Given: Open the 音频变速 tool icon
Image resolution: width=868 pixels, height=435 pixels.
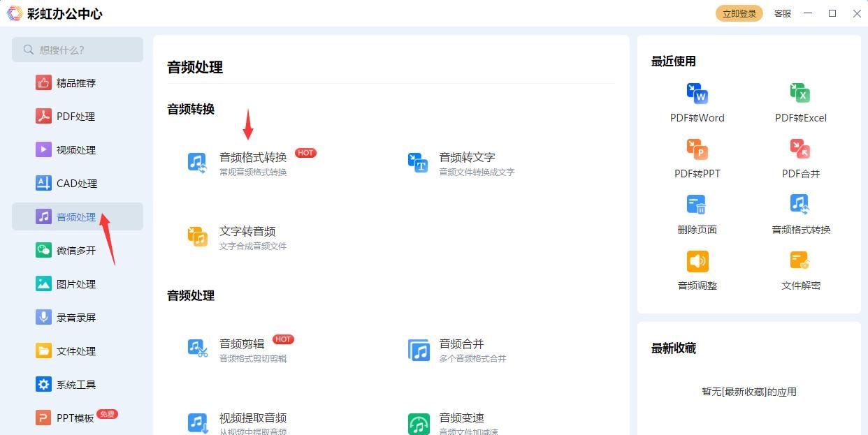Looking at the screenshot, I should pos(418,424).
